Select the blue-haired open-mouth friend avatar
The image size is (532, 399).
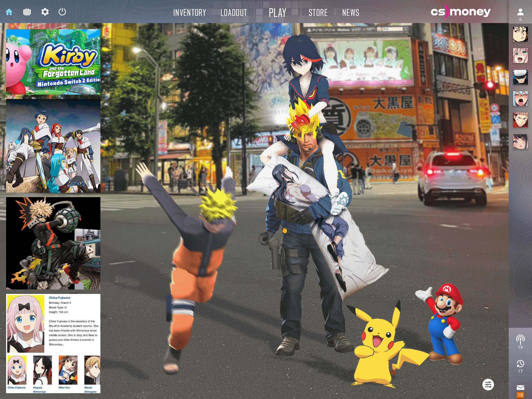tap(520, 98)
